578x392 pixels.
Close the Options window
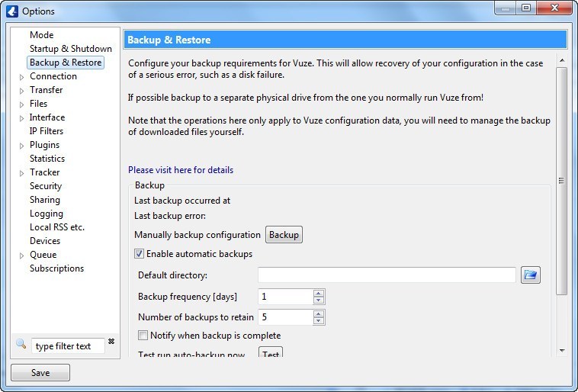tap(554, 8)
